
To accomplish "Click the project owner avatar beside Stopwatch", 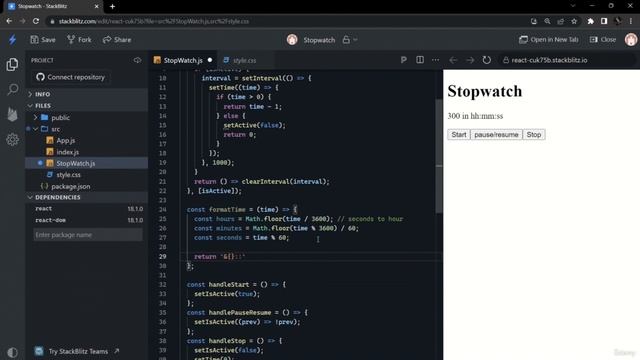I will tap(292, 40).
